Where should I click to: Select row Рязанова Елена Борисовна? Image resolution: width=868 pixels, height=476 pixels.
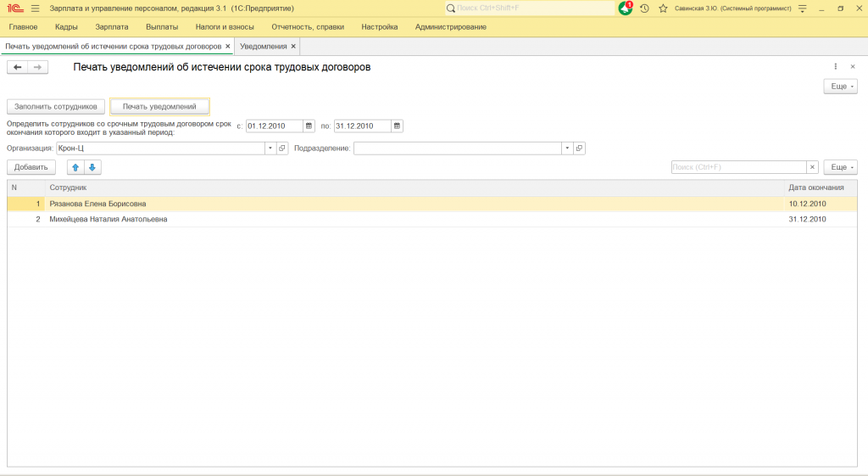(x=431, y=204)
